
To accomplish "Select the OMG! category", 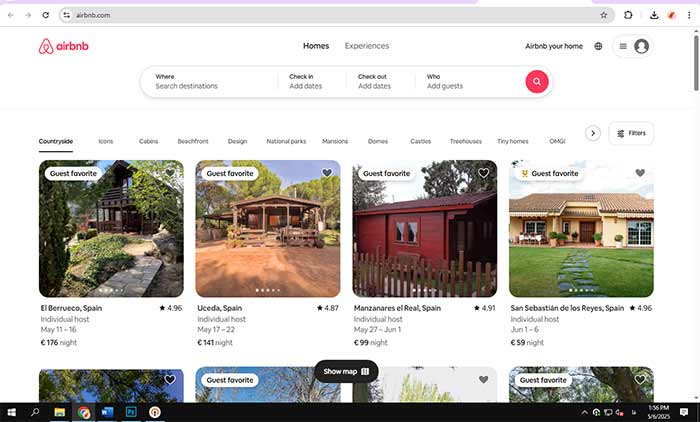I will (x=557, y=141).
